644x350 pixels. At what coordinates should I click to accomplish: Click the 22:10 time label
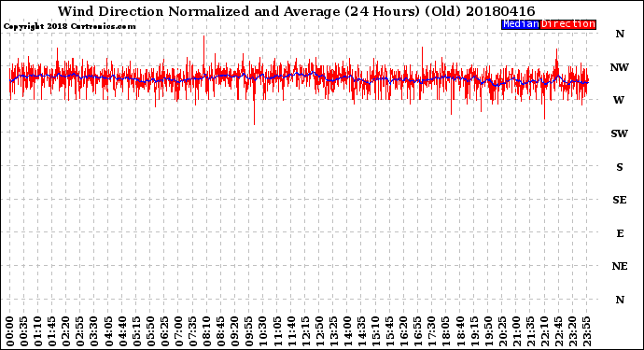[544, 331]
